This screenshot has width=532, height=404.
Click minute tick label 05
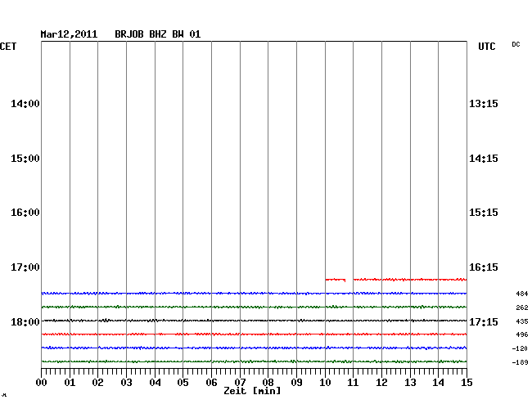183,383
